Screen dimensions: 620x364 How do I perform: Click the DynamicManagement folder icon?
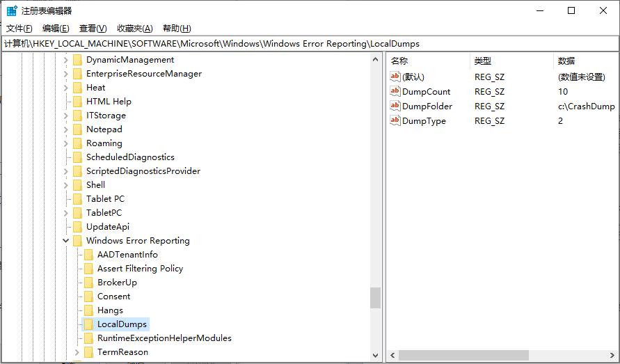tap(77, 60)
